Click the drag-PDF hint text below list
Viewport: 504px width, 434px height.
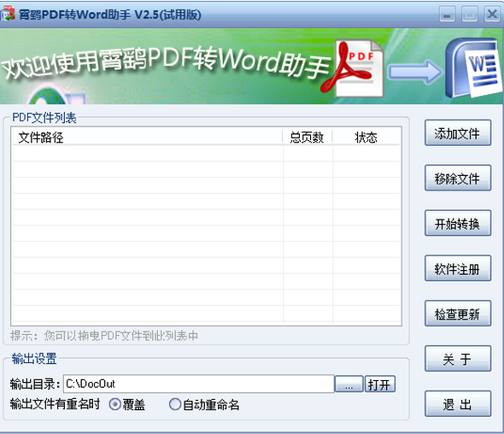point(104,336)
